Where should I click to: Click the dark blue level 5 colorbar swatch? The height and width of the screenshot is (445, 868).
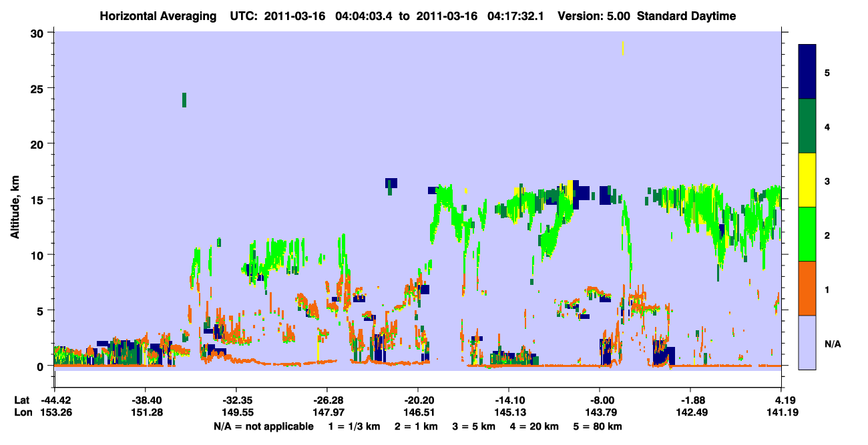[807, 72]
